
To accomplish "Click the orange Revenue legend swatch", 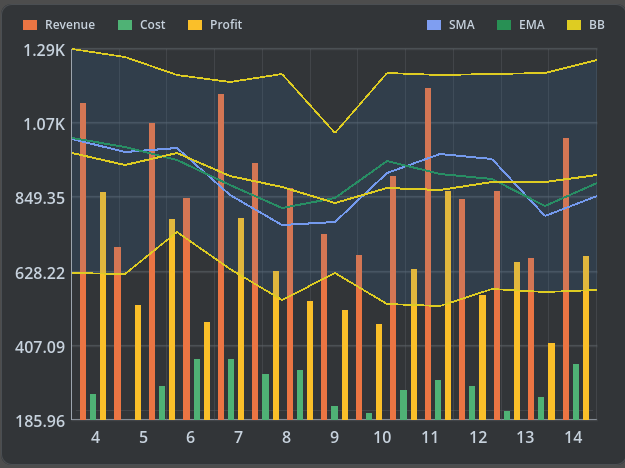I will 29,24.
